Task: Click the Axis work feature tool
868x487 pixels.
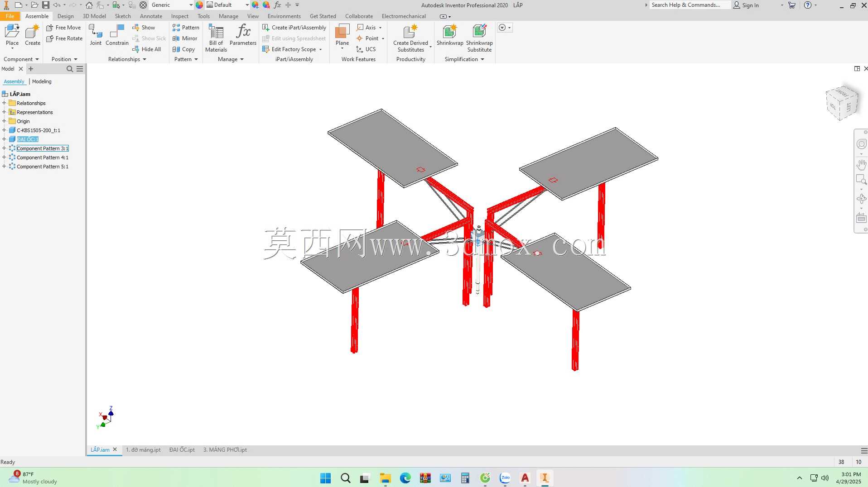Action: click(367, 28)
